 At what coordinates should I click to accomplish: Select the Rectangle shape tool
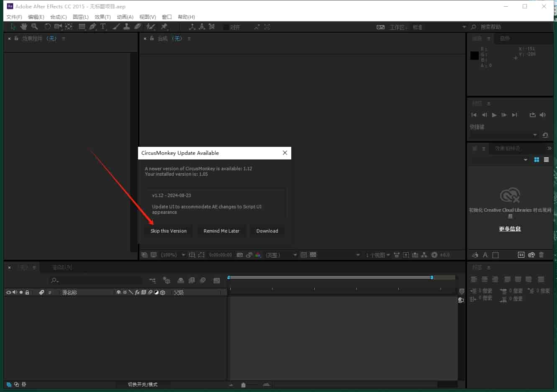click(82, 27)
